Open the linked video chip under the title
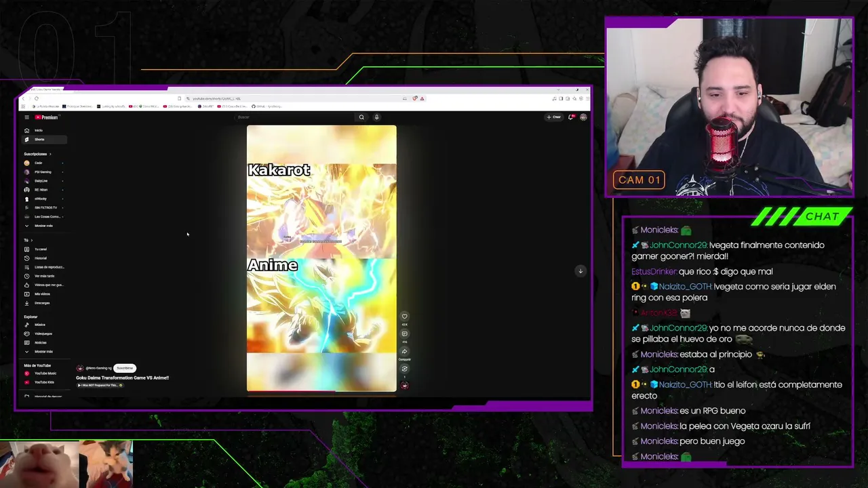 coord(99,385)
